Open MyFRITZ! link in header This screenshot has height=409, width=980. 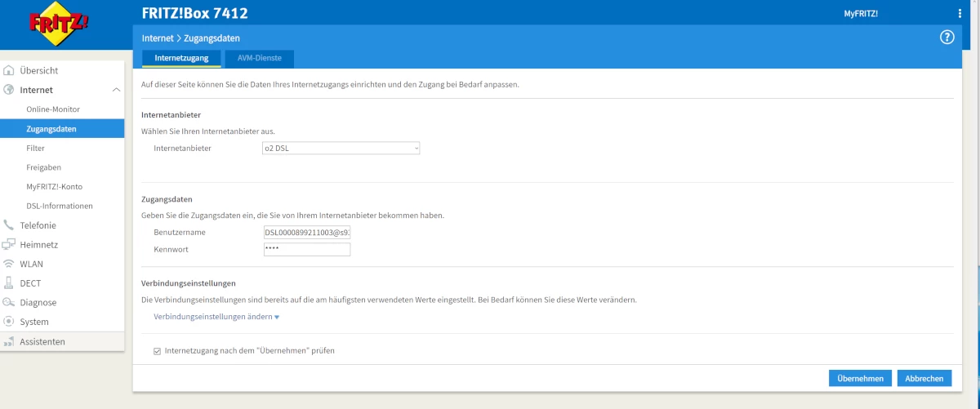[860, 13]
